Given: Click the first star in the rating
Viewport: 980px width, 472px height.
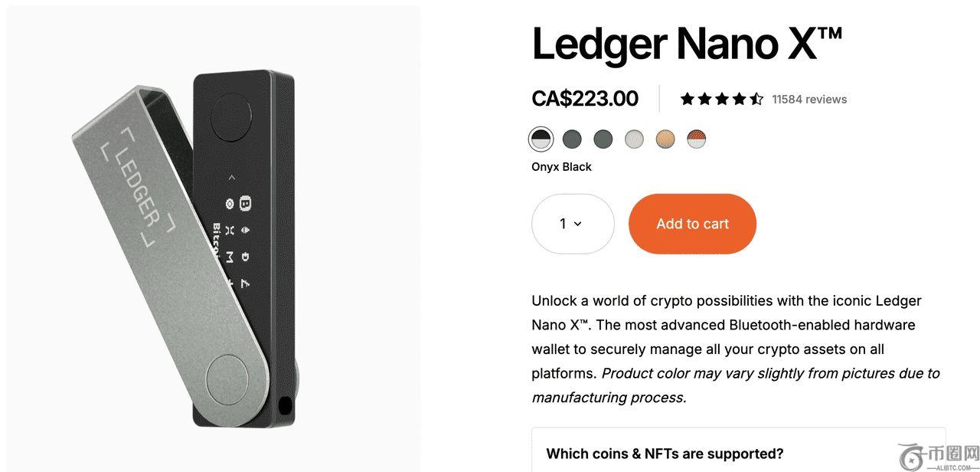Looking at the screenshot, I should [687, 98].
